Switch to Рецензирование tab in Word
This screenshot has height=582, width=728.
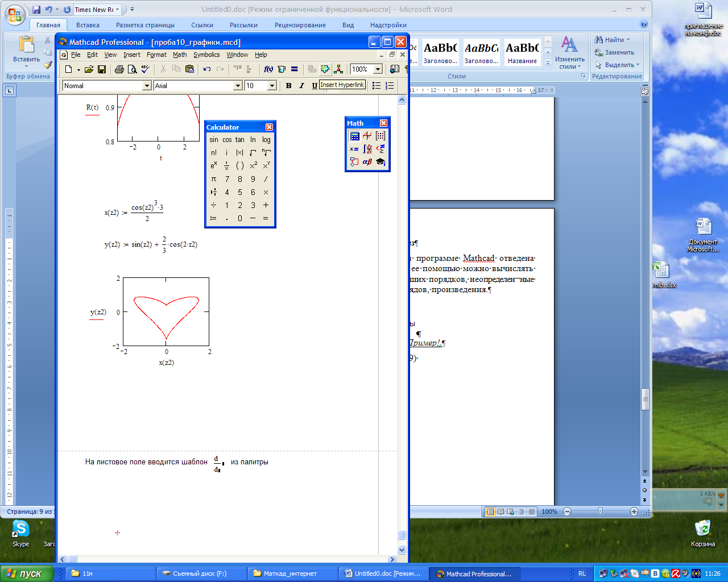coord(300,25)
